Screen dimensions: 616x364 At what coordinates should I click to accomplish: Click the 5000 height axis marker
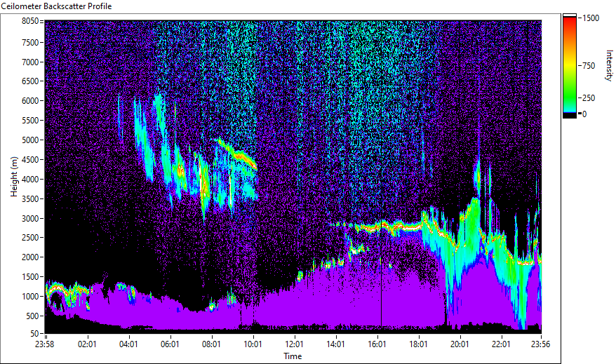tap(30, 140)
